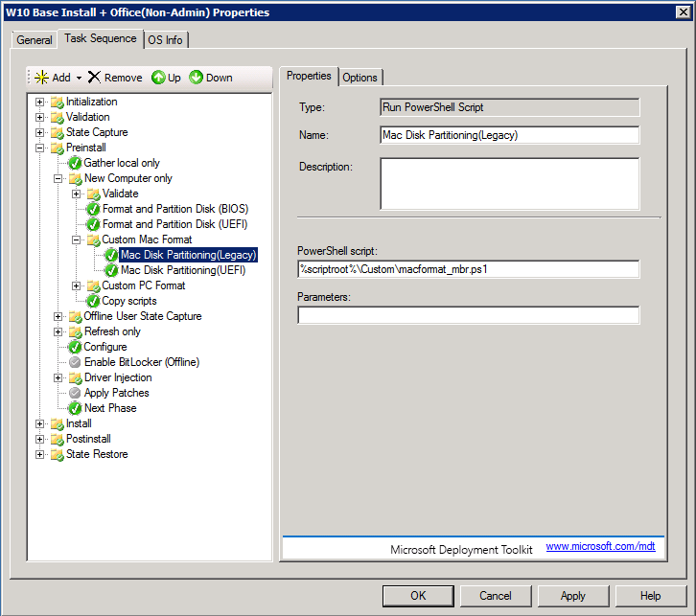Image resolution: width=696 pixels, height=616 pixels.
Task: Expand the State Capture group
Action: pos(39,132)
